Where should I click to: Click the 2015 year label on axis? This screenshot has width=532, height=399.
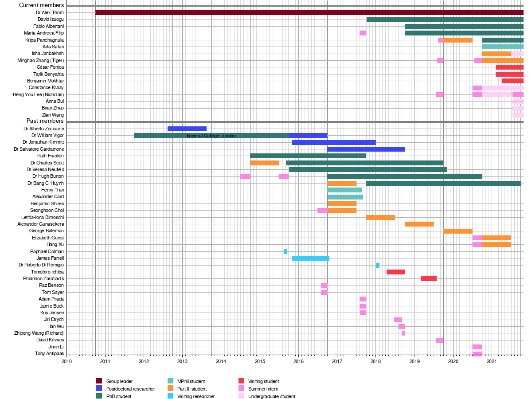pyautogui.click(x=260, y=361)
